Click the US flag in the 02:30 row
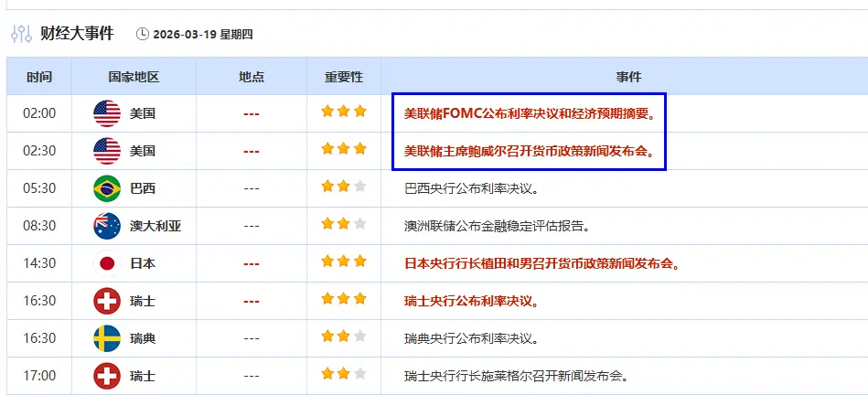Image resolution: width=868 pixels, height=395 pixels. pyautogui.click(x=107, y=151)
